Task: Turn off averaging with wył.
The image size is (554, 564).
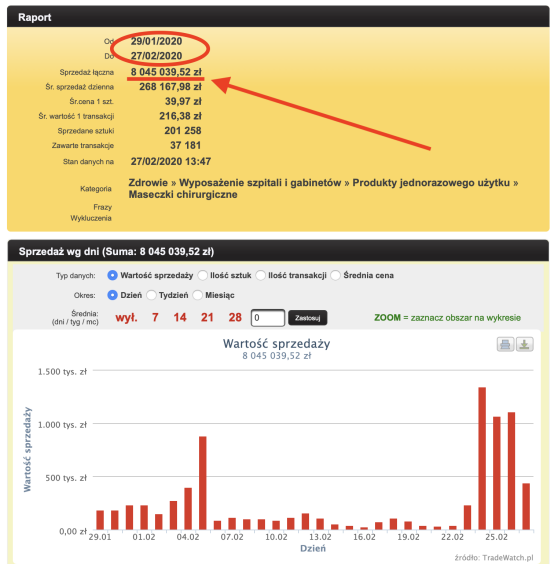Action: click(126, 317)
